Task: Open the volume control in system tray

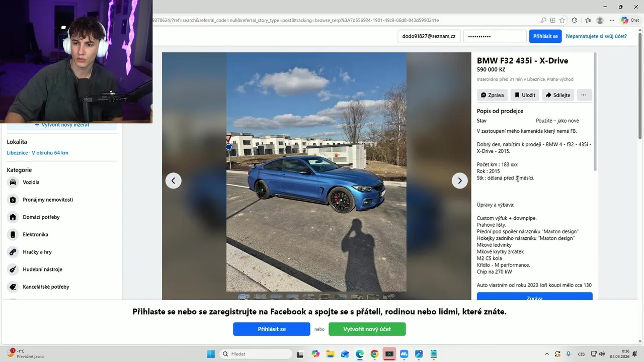Action: pos(602,354)
